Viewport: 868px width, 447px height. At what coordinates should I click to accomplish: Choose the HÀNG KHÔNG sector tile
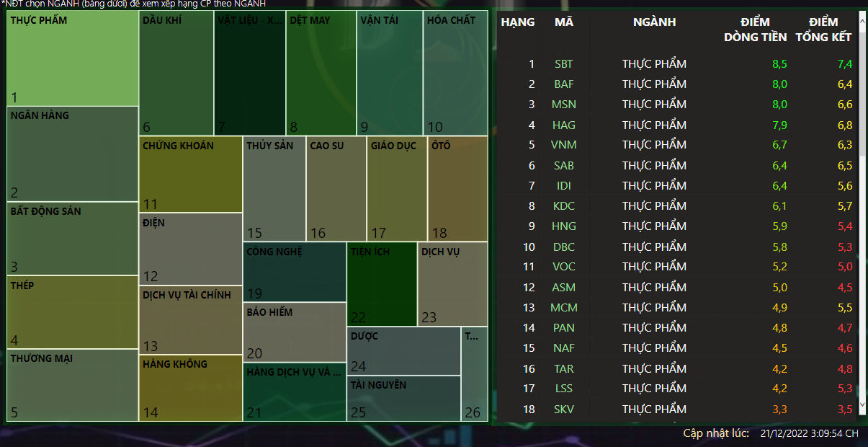click(x=191, y=388)
